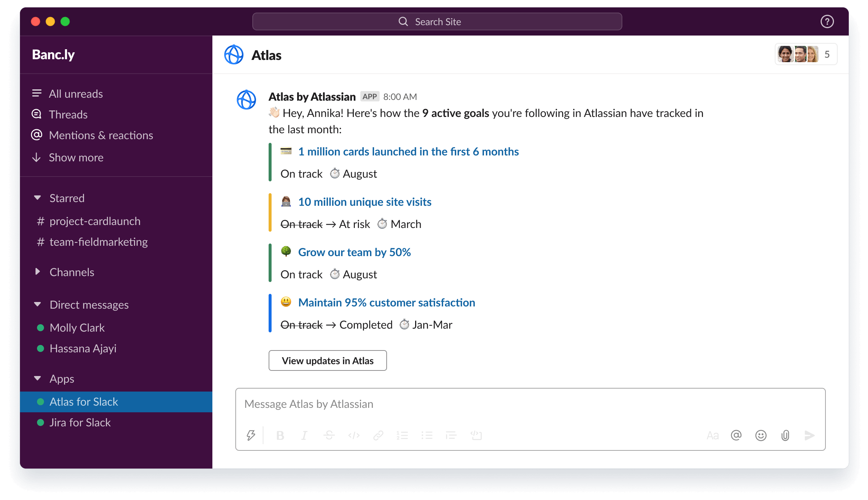Expand the Direct messages section

click(x=39, y=304)
